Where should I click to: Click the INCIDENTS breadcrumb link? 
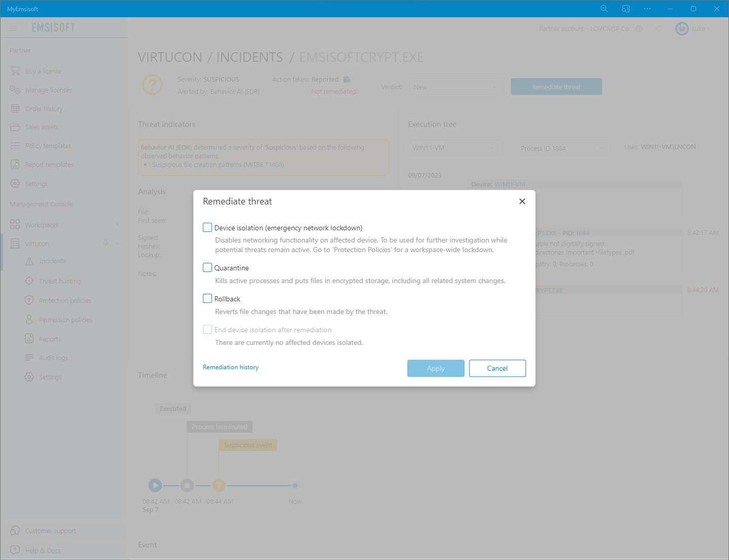[x=250, y=57]
